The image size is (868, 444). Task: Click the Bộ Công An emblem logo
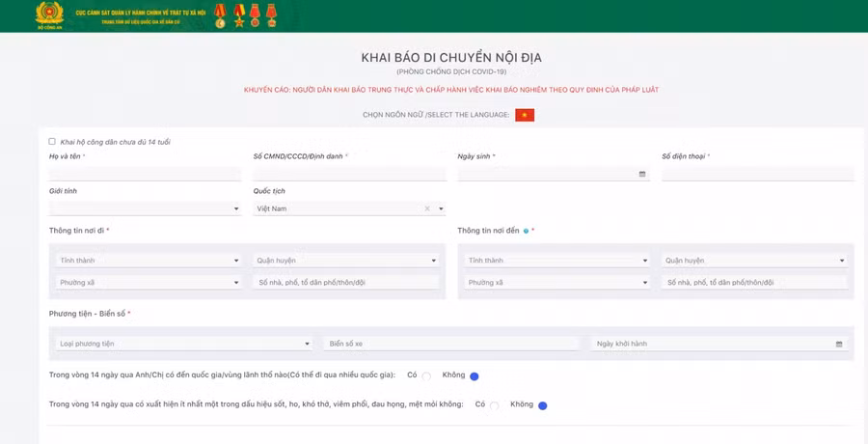click(50, 14)
